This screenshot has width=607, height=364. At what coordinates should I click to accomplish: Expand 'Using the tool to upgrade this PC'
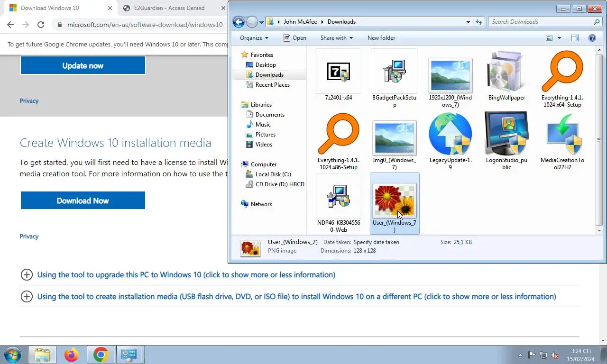[178, 275]
